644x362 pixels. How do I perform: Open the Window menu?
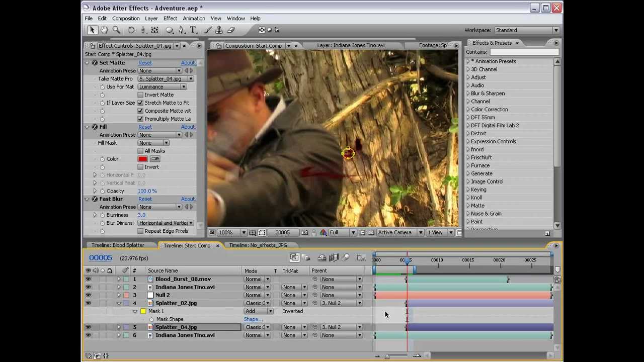[235, 19]
